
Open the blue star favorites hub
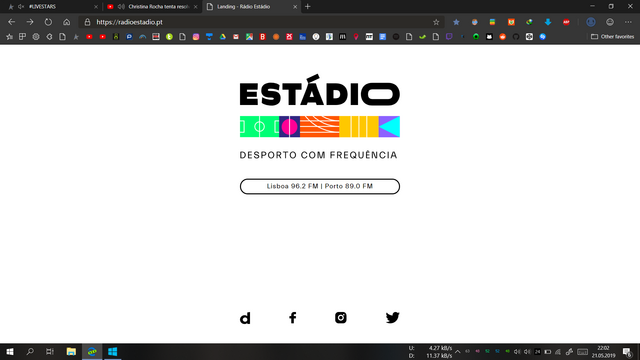coord(456,22)
